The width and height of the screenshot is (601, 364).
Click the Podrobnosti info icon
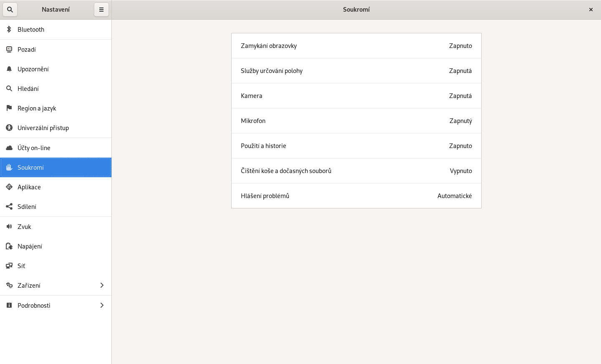pos(9,305)
